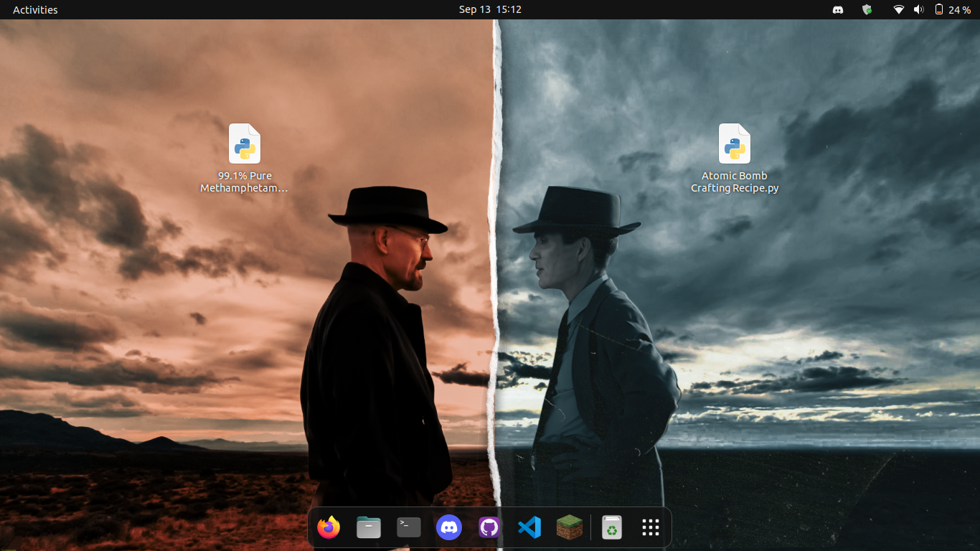Click the battery icon in top bar
980x551 pixels.
[x=939, y=9]
